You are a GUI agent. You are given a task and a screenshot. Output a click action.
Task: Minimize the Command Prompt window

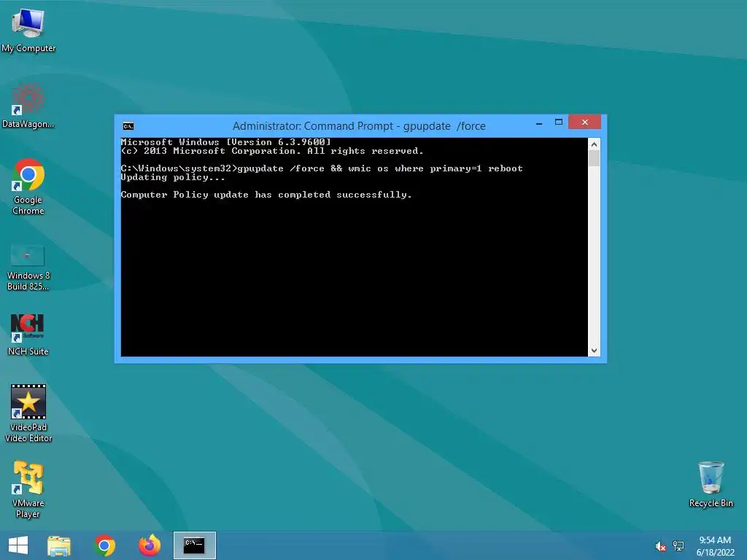539,122
